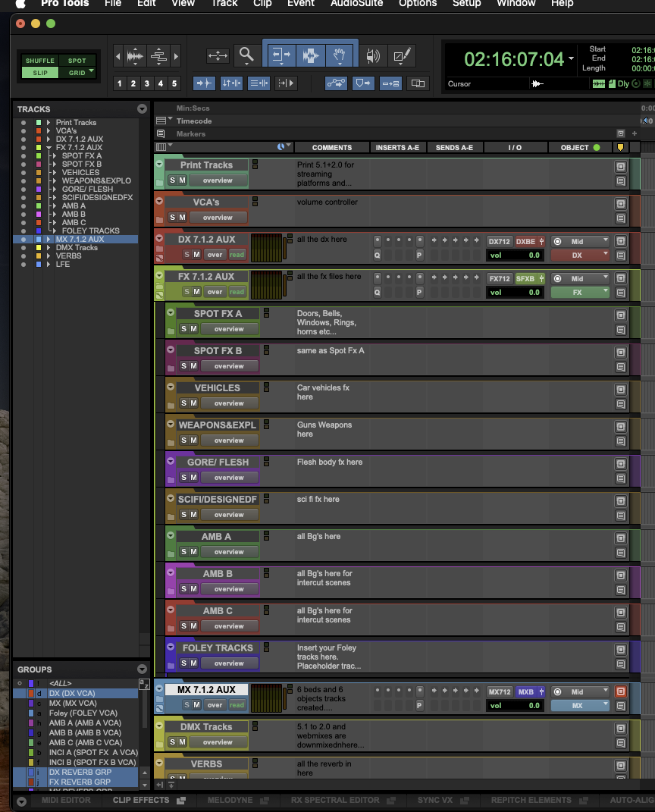
Task: Open Mid object selector on FX 7.1.2 AUX
Action: tap(580, 278)
